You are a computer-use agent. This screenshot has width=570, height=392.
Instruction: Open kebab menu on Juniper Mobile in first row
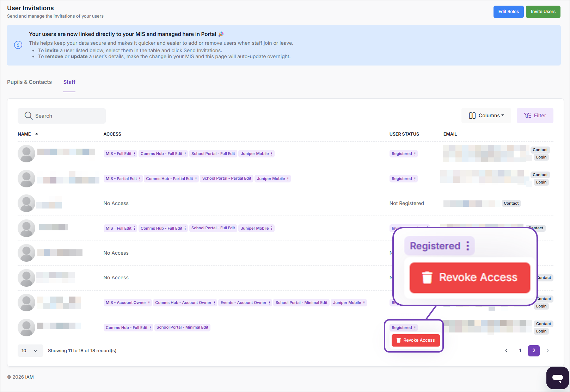272,154
